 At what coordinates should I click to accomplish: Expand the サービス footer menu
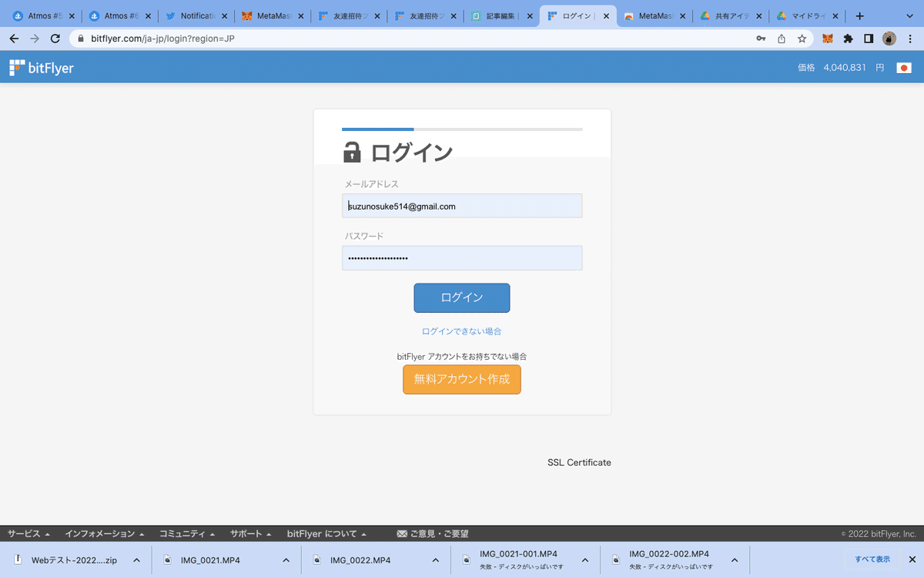pos(28,533)
